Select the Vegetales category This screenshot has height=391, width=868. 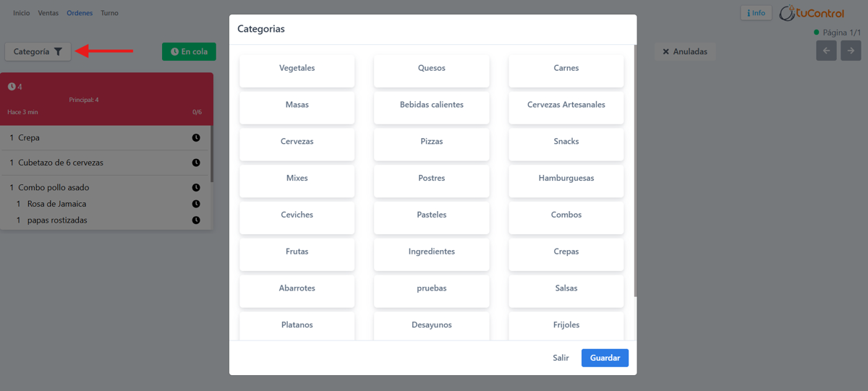(x=297, y=69)
